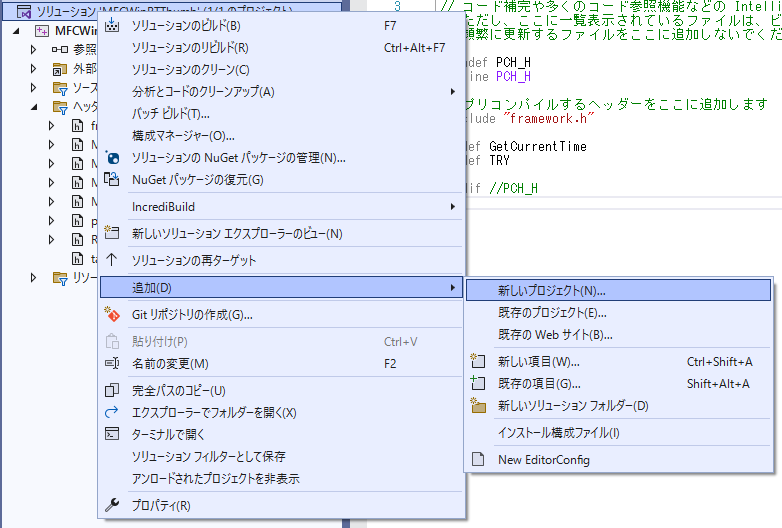Collapse the MFCWin project node

pyautogui.click(x=16, y=31)
